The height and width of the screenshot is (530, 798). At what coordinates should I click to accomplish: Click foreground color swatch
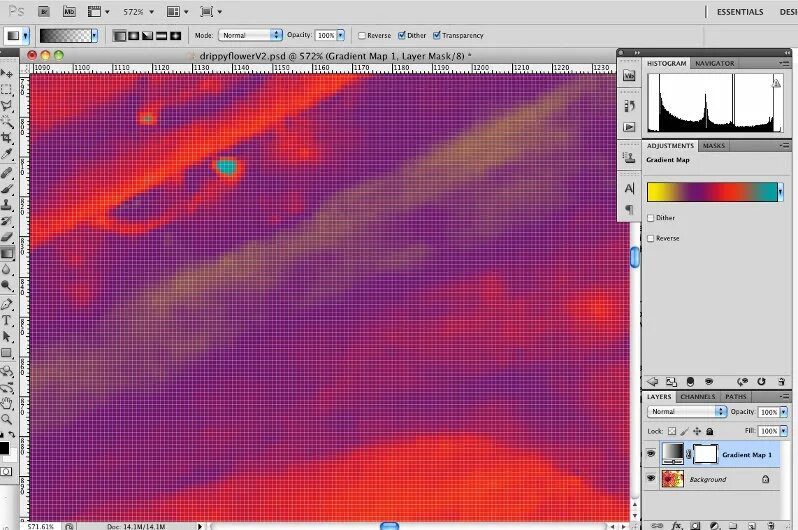point(4,448)
